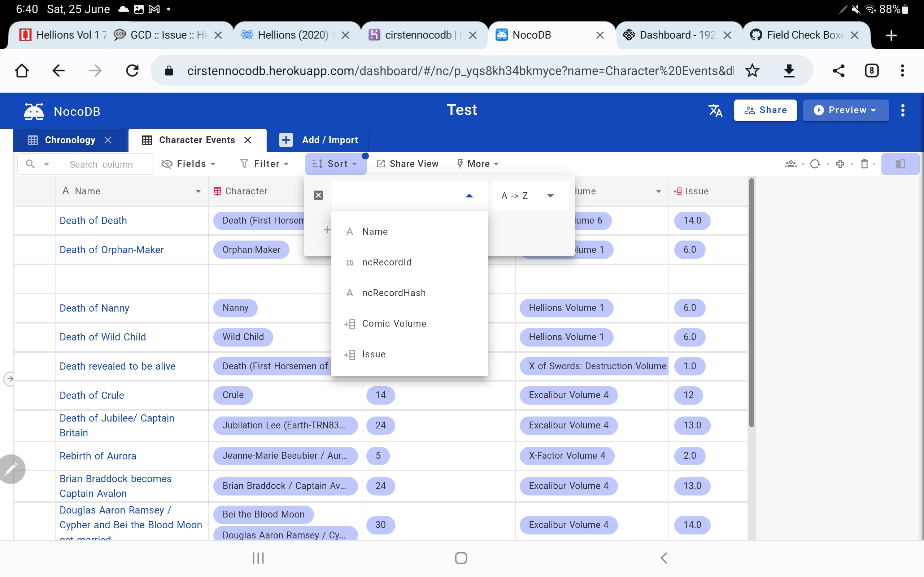This screenshot has height=577, width=924.
Task: Open the three-dot menu beside Preview
Action: tap(902, 110)
